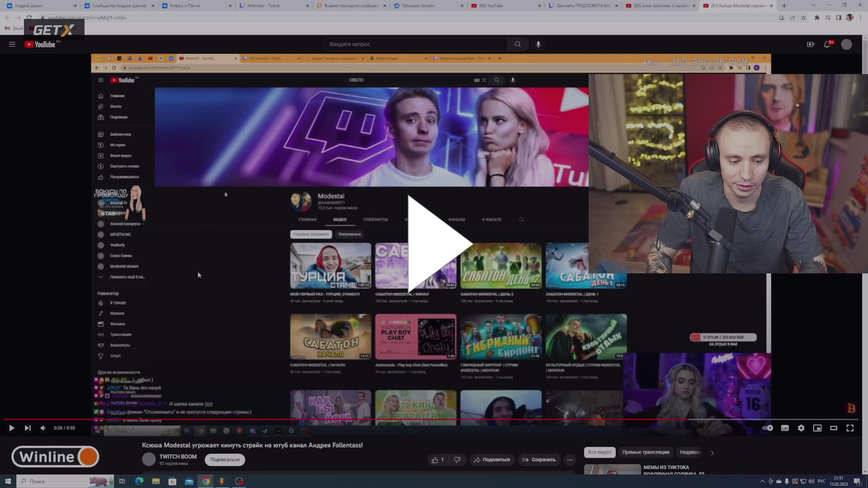Click the Подписаться button
The height and width of the screenshot is (488, 868).
(225, 460)
